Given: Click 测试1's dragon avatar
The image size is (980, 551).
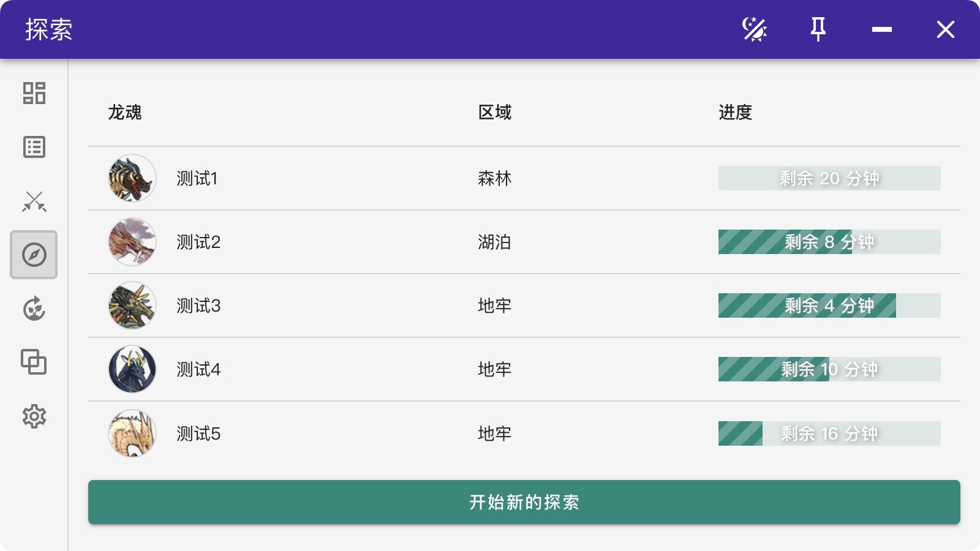Looking at the screenshot, I should 132,178.
